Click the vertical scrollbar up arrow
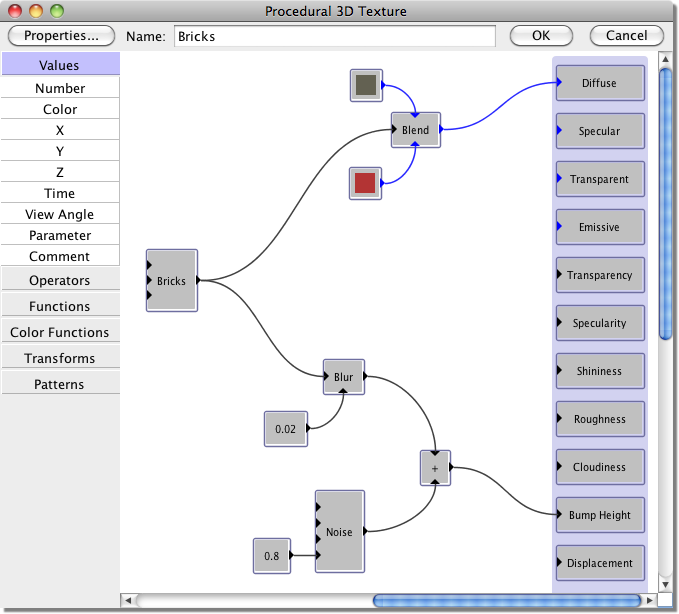This screenshot has width=679, height=614. [x=665, y=59]
